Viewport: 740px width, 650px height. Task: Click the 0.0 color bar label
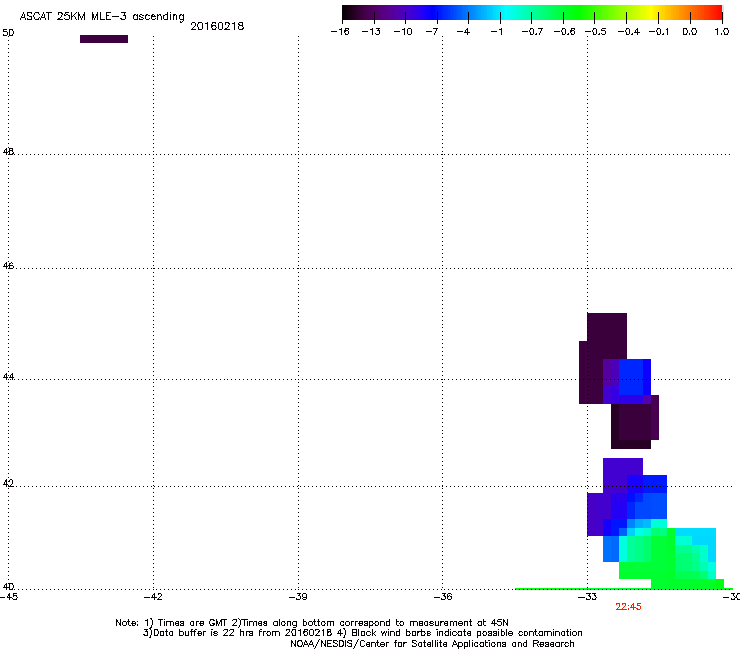(690, 32)
